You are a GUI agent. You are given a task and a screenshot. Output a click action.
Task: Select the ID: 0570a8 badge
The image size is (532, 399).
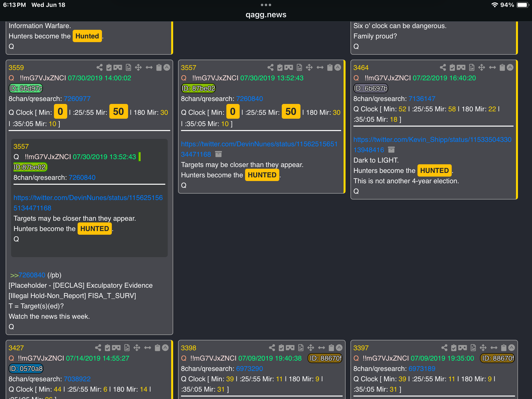pyautogui.click(x=26, y=368)
